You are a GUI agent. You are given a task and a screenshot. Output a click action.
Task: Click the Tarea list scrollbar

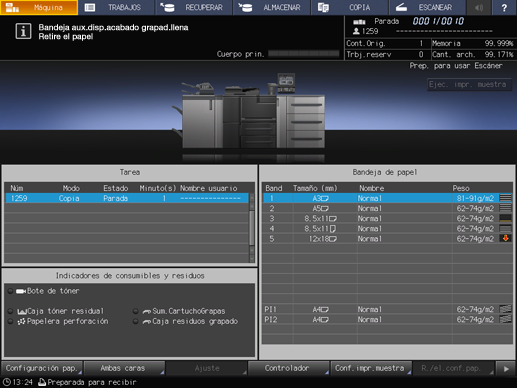point(252,228)
